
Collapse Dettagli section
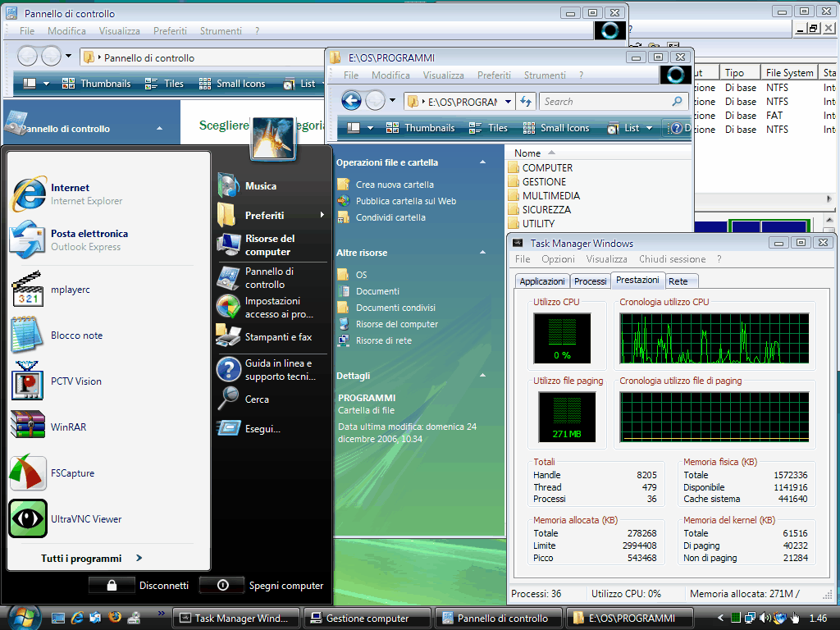point(482,376)
